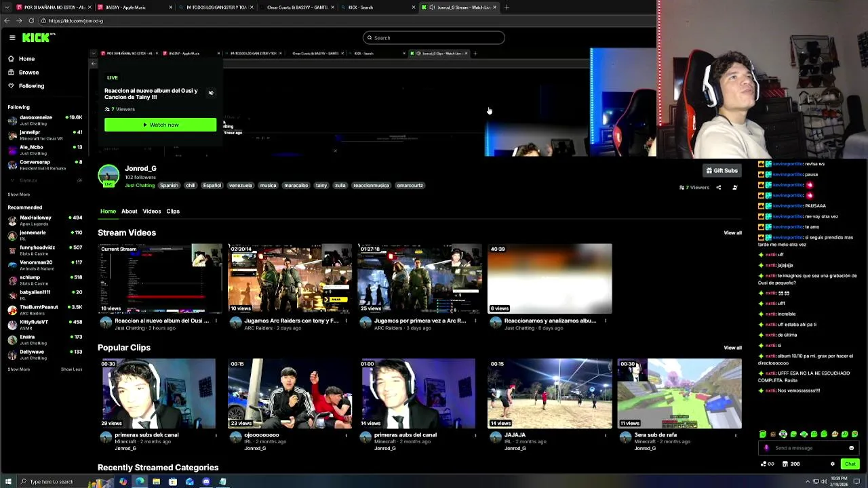The height and width of the screenshot is (488, 868).
Task: Open the Kick hamburger sidebar menu
Action: [x=12, y=38]
